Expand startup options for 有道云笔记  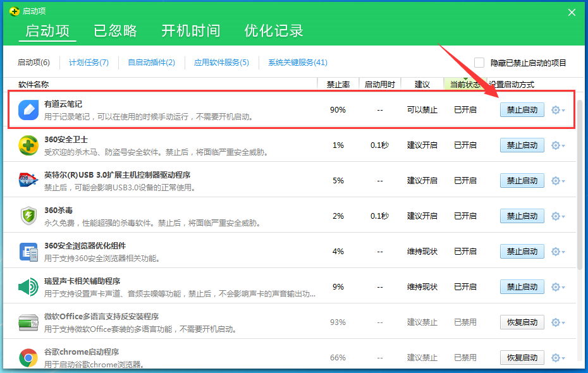554,109
